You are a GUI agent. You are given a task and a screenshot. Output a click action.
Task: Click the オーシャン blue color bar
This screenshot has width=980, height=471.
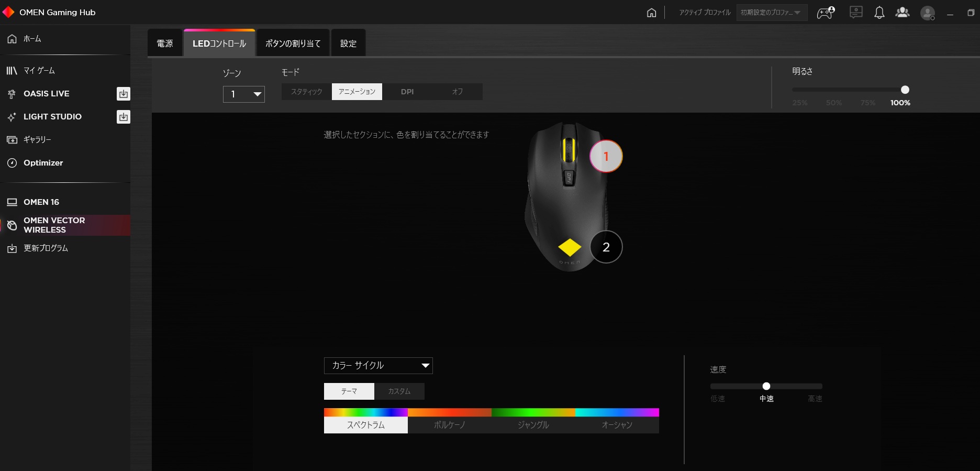point(617,412)
